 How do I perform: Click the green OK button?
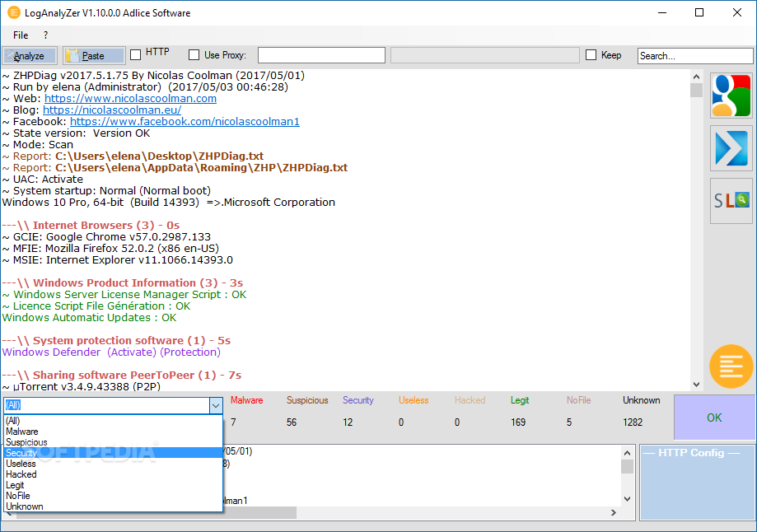click(x=714, y=418)
